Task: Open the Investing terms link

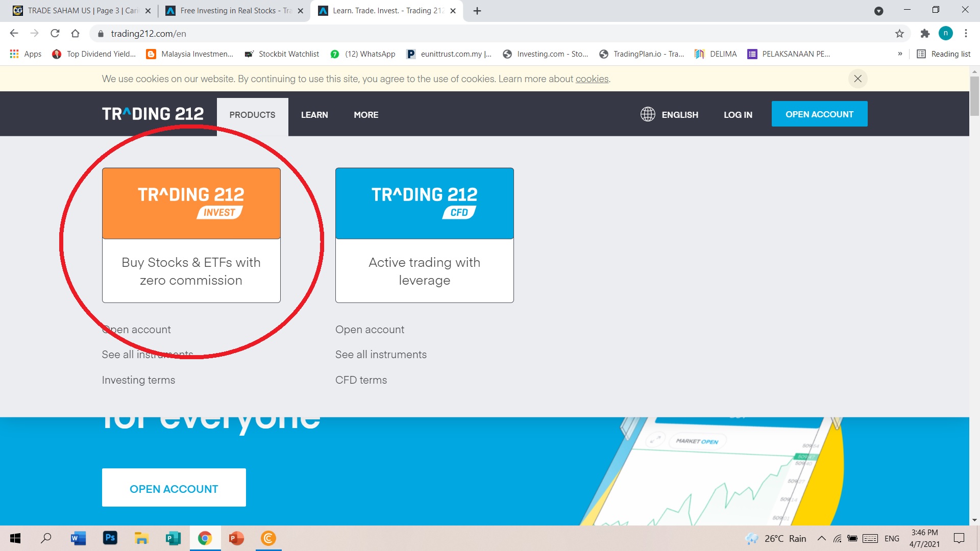Action: [x=138, y=380]
